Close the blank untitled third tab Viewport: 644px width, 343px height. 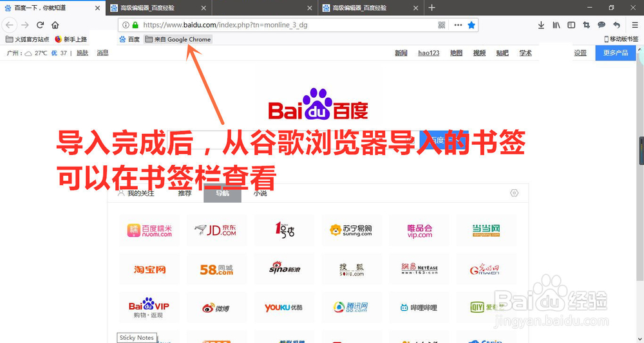tap(310, 8)
